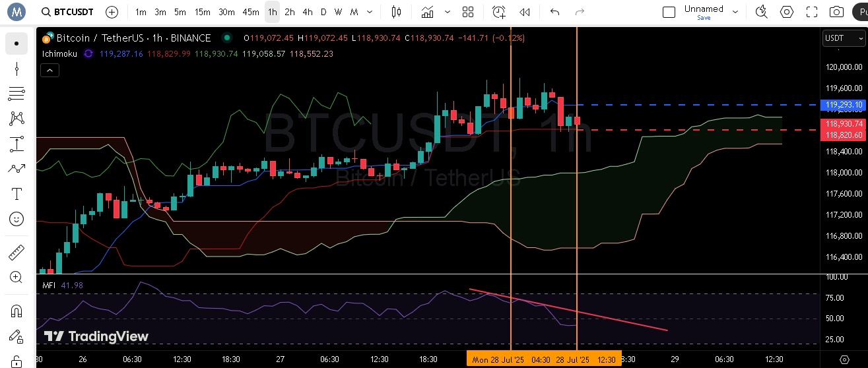Select the 2h timeframe
The height and width of the screenshot is (368, 868).
pyautogui.click(x=290, y=12)
